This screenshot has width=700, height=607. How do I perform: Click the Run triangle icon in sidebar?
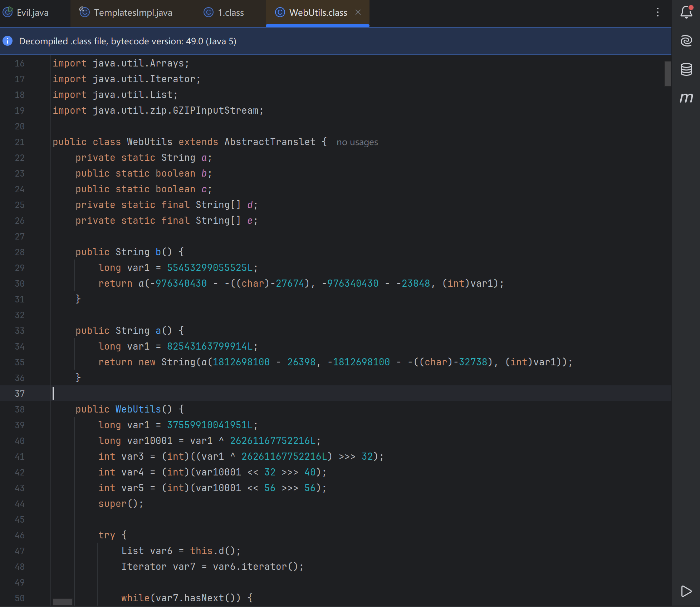click(x=686, y=591)
